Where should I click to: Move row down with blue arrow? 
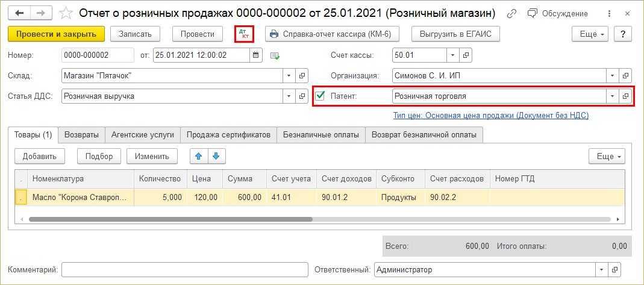[x=216, y=156]
